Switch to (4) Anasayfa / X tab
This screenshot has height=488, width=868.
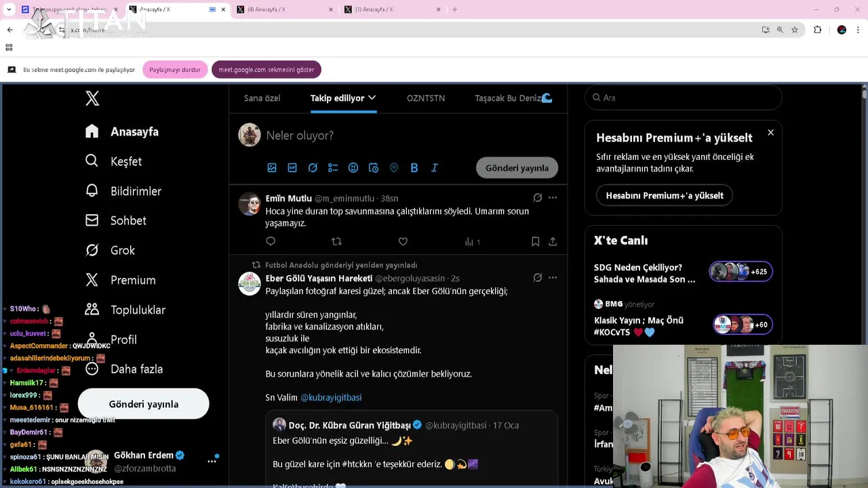[x=284, y=9]
